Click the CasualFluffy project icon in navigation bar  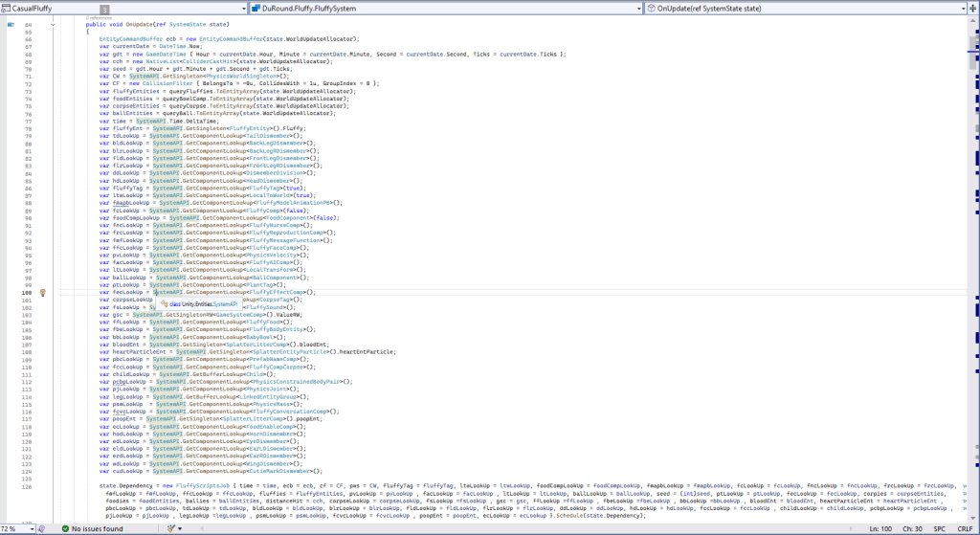click(x=6, y=8)
